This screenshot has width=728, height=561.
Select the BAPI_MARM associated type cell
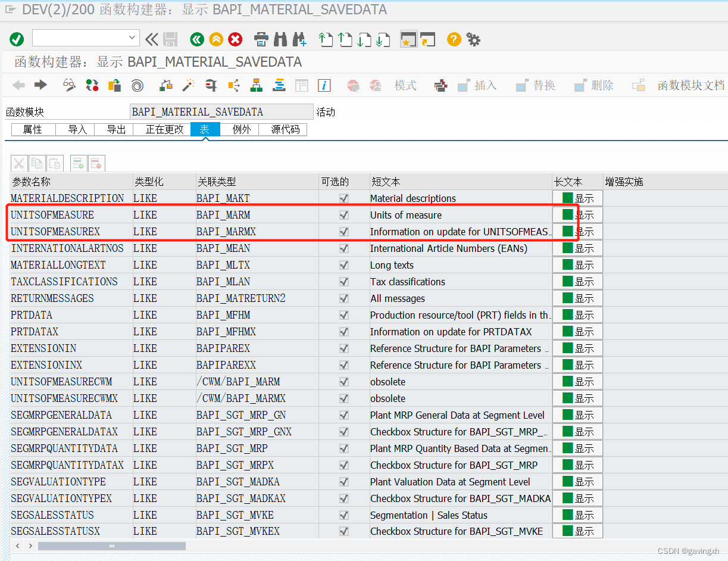tap(257, 215)
